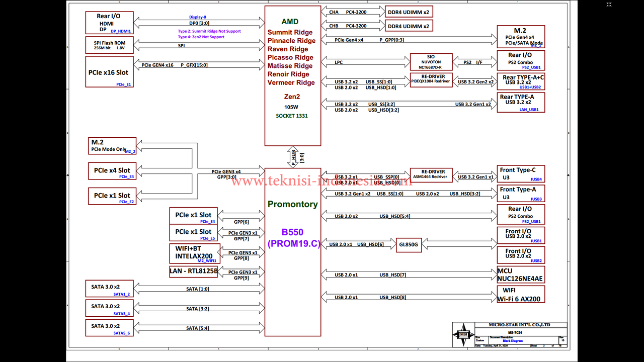Select the PCIe x1 Slot PCIe_E5 block
The width and height of the screenshot is (644, 362).
coord(193,233)
